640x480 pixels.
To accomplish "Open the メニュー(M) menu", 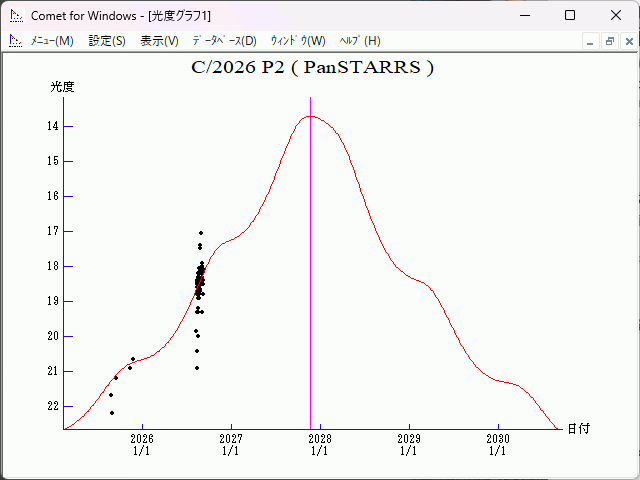I will [52, 41].
